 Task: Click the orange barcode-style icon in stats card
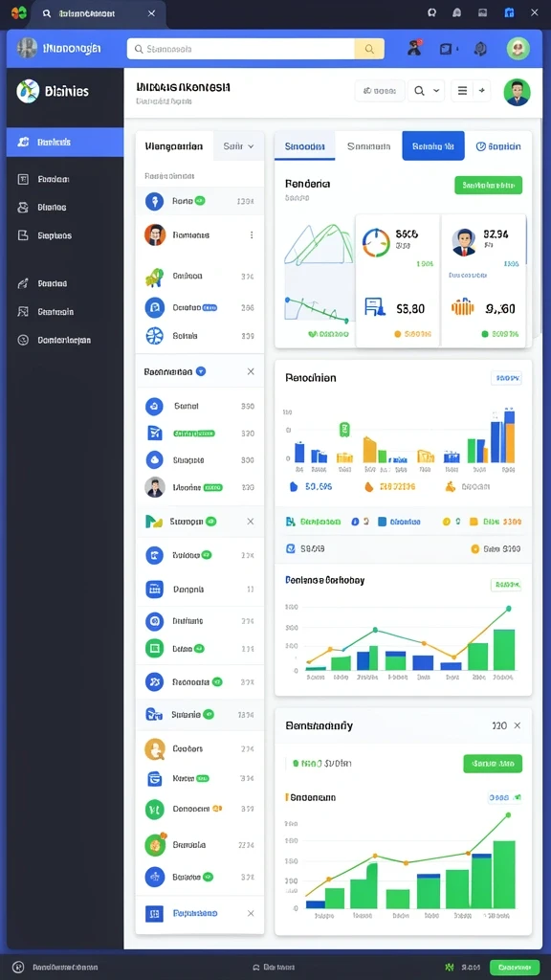463,307
